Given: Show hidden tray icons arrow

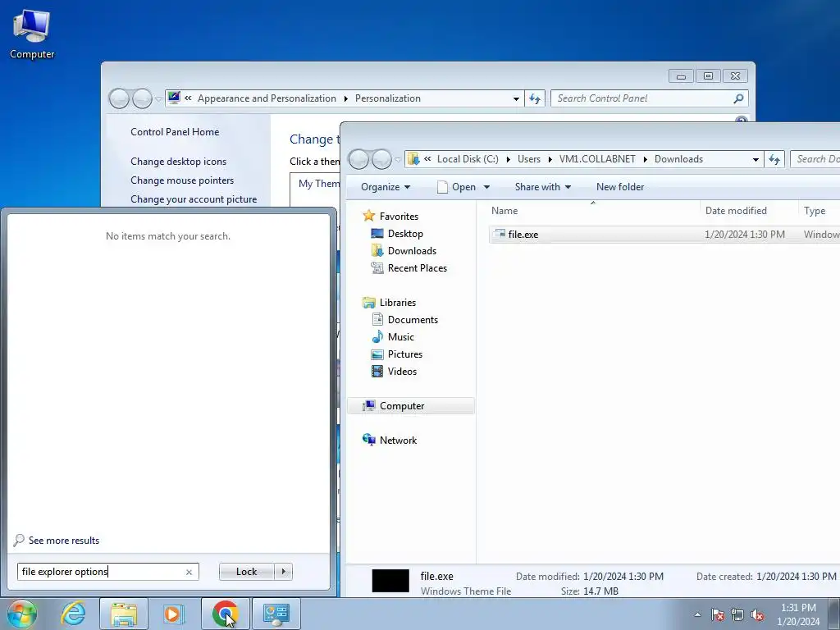Looking at the screenshot, I should coord(697,614).
